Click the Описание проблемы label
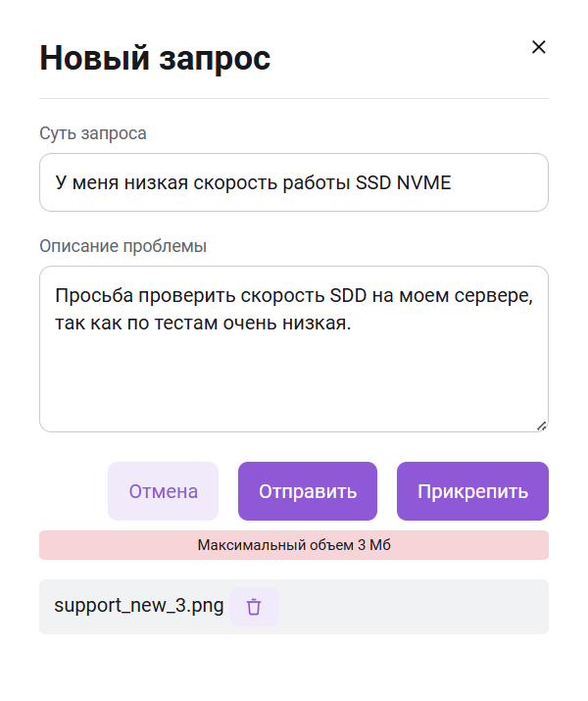588x701 pixels. pyautogui.click(x=122, y=246)
